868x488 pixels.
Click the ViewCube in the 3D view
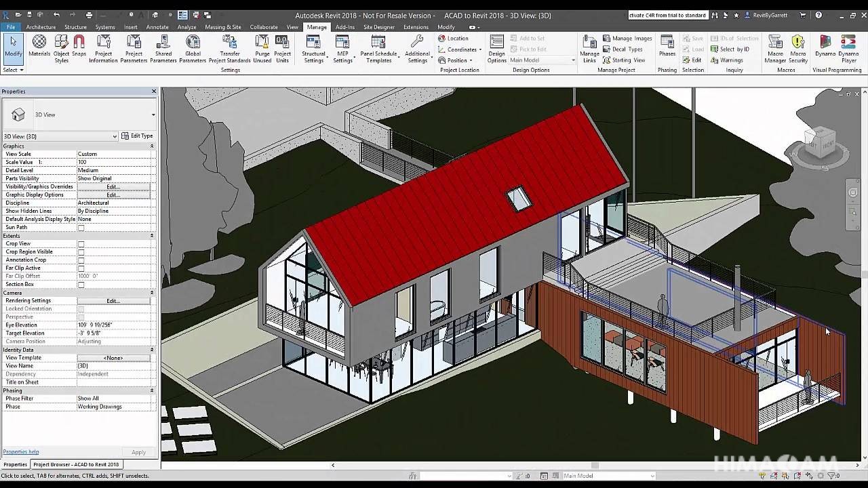tap(821, 143)
